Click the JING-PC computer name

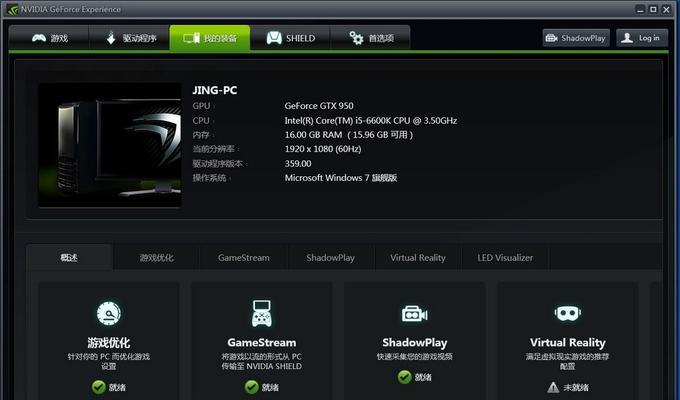[x=215, y=90]
